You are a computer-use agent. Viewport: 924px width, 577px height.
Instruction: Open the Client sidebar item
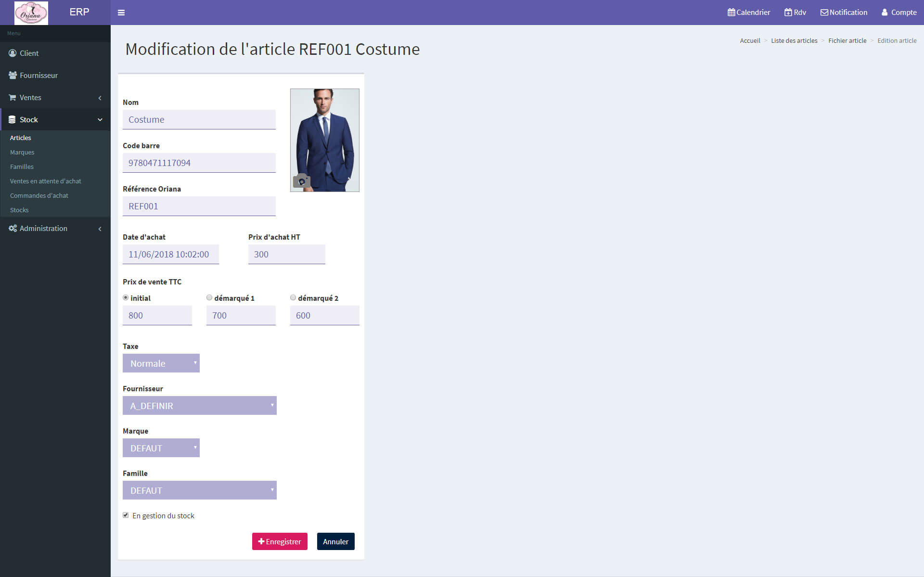click(x=29, y=53)
